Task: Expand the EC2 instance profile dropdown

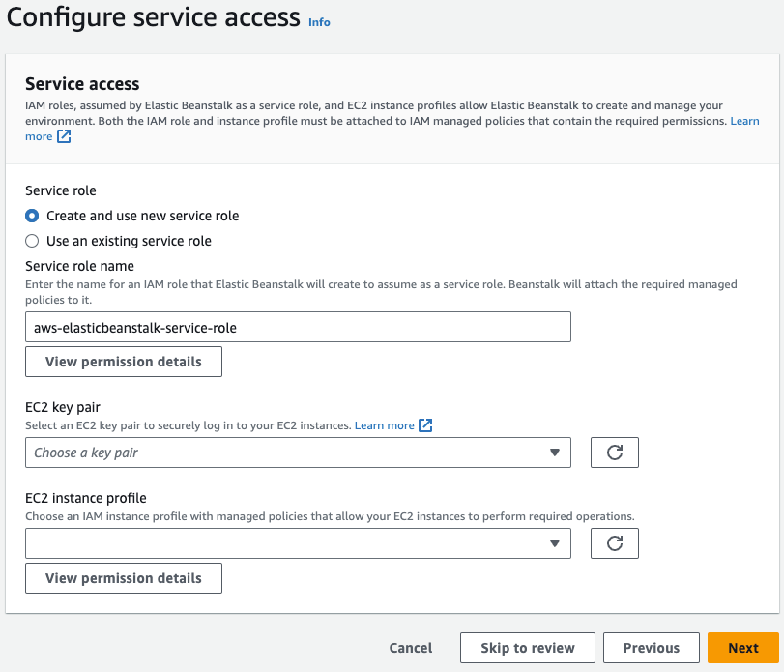Action: [x=298, y=542]
